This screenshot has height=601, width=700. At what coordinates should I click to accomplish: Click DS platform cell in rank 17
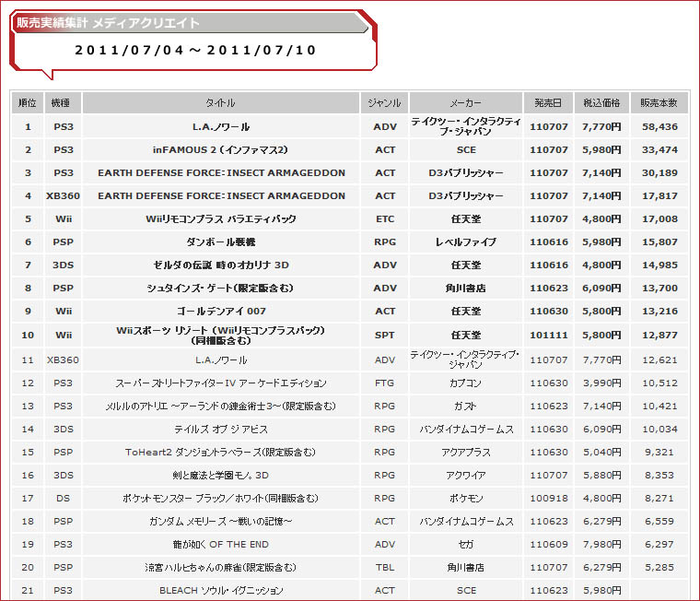coord(63,499)
